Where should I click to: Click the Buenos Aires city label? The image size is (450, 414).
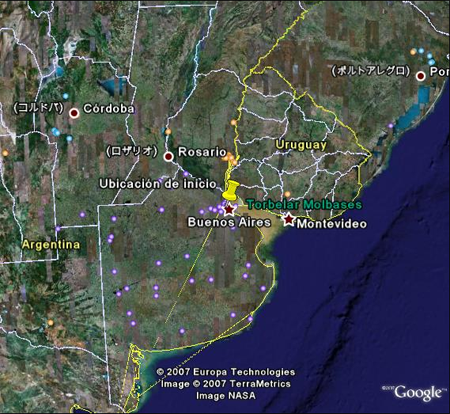[x=229, y=222]
